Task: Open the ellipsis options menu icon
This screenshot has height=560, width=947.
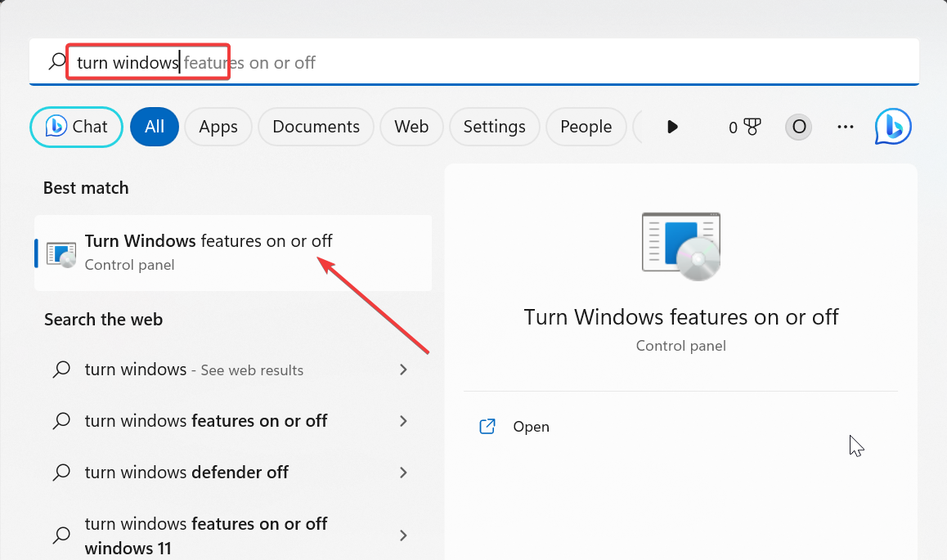Action: point(845,127)
